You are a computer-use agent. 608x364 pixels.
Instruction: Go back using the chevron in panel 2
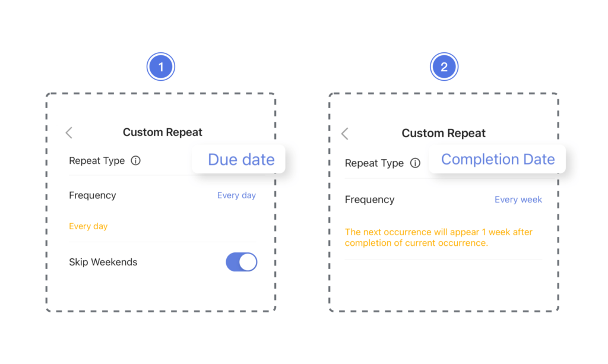point(344,134)
